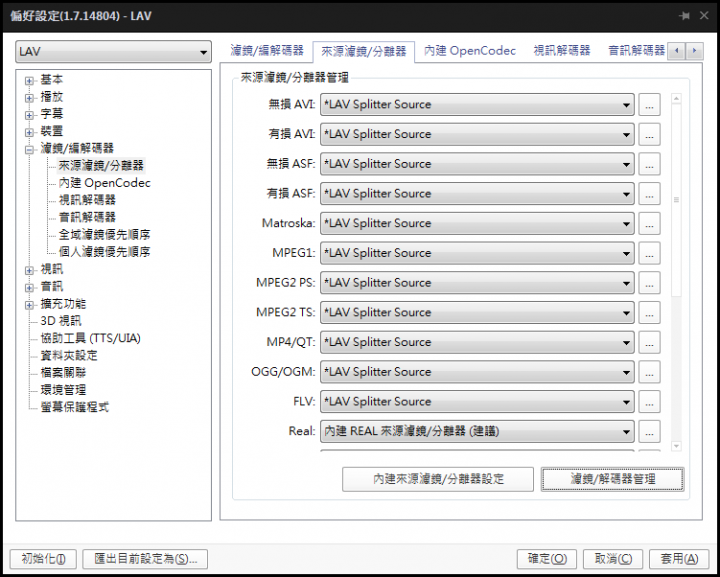Switch to the 音訊解碼器 tab
The width and height of the screenshot is (720, 577).
click(636, 50)
